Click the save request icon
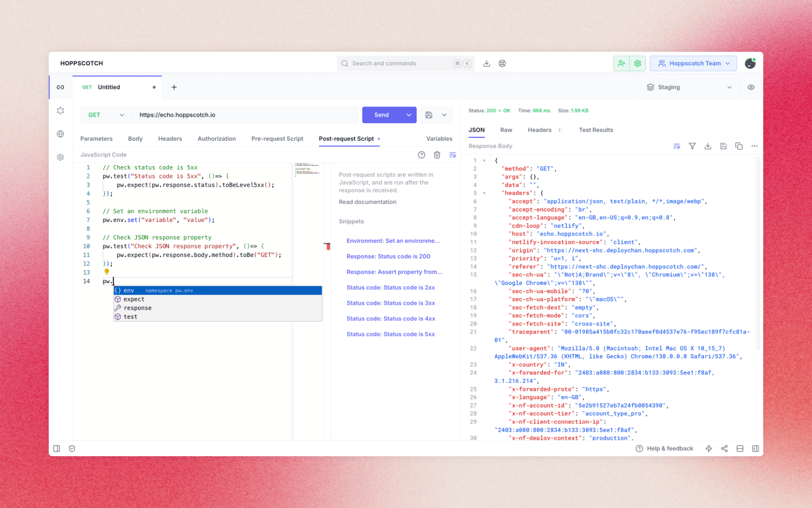 pos(429,115)
